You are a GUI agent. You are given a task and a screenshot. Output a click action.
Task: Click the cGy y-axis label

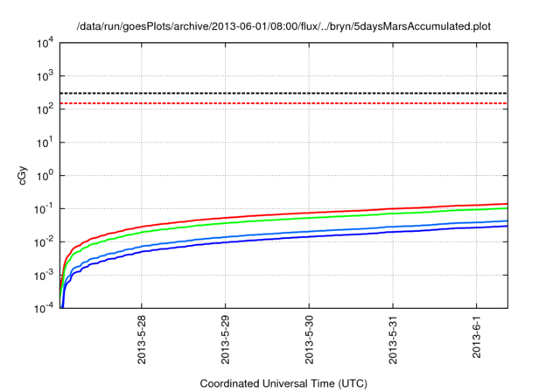point(24,174)
